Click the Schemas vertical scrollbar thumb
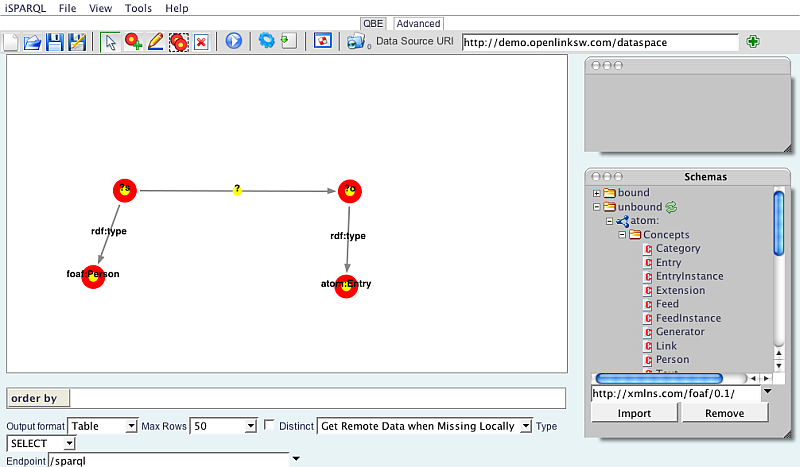The image size is (800, 467). tap(779, 223)
